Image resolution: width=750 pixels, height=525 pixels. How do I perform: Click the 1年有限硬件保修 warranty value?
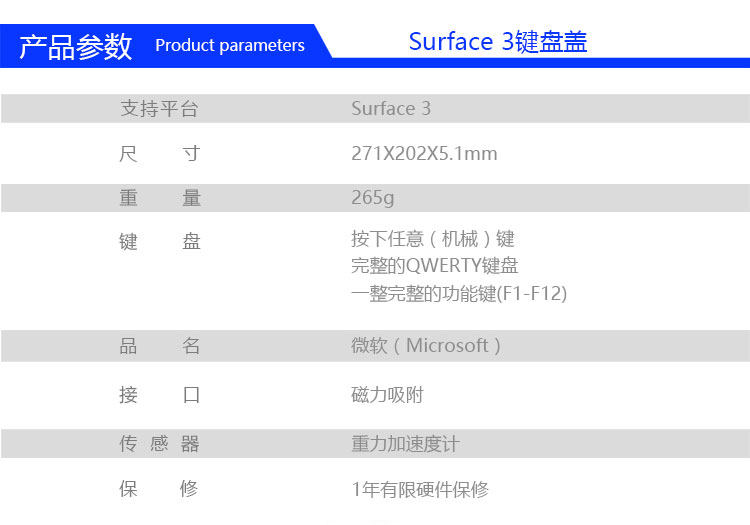coord(420,490)
